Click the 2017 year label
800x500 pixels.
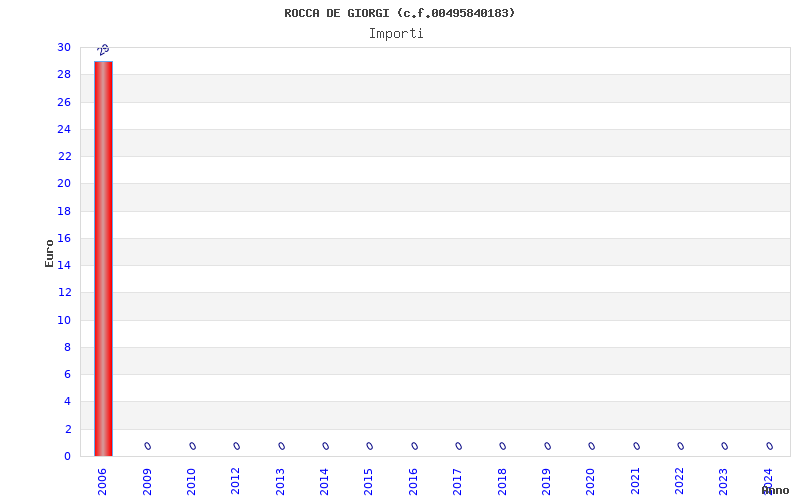457,482
